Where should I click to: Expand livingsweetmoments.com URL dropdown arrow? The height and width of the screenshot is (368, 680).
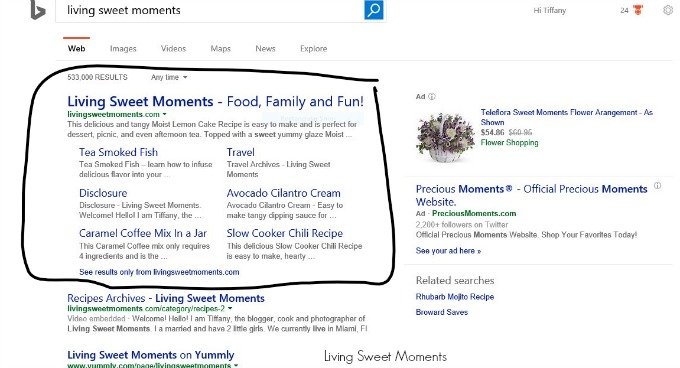[x=164, y=114]
